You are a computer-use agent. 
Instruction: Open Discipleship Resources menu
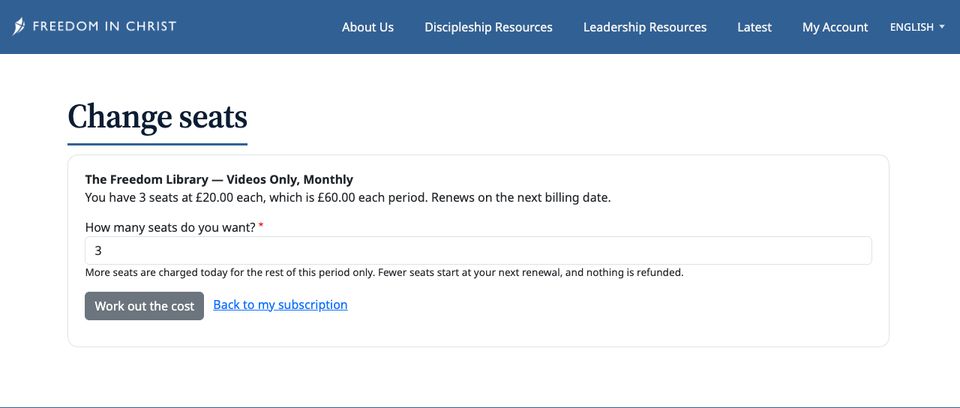point(488,27)
